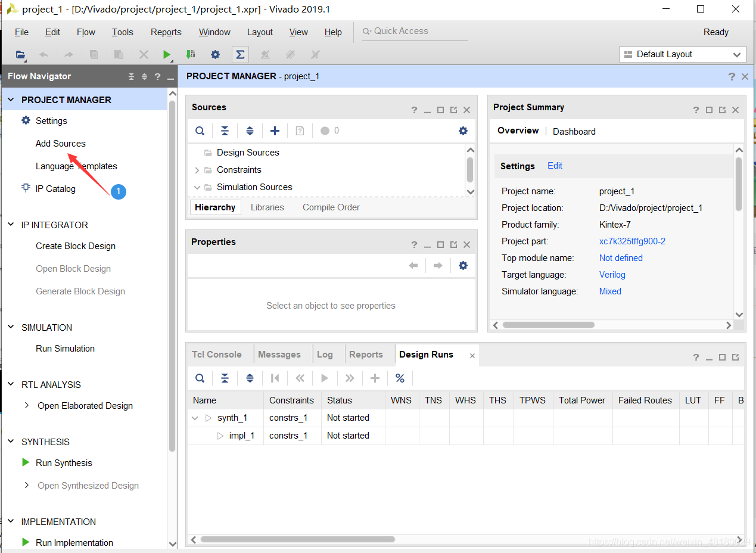The width and height of the screenshot is (756, 553).
Task: Switch to Compile Order tab
Action: coord(331,207)
